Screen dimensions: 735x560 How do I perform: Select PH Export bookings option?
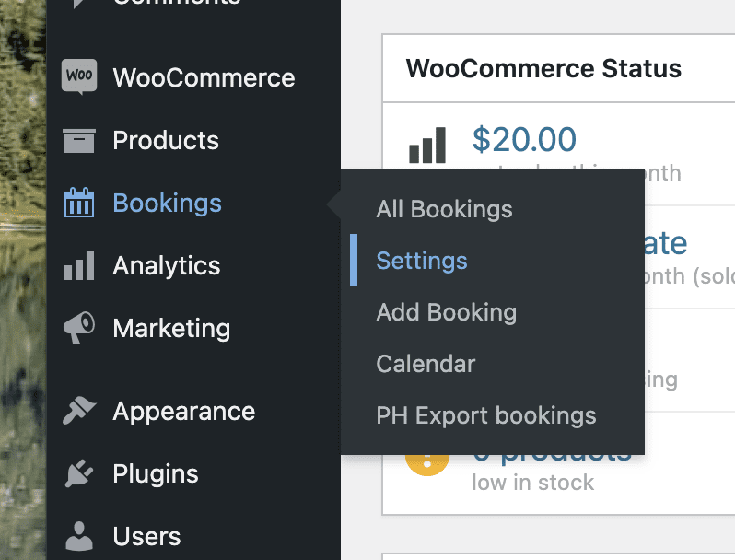[485, 415]
